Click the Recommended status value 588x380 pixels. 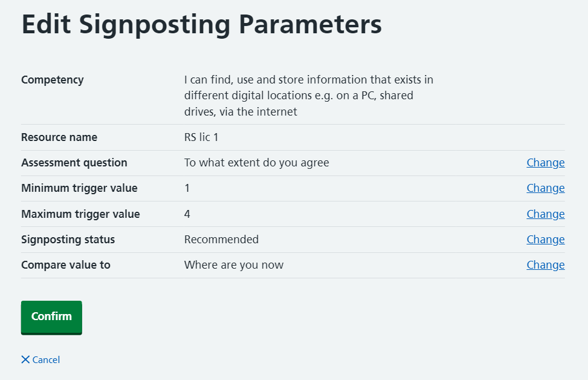(x=221, y=239)
